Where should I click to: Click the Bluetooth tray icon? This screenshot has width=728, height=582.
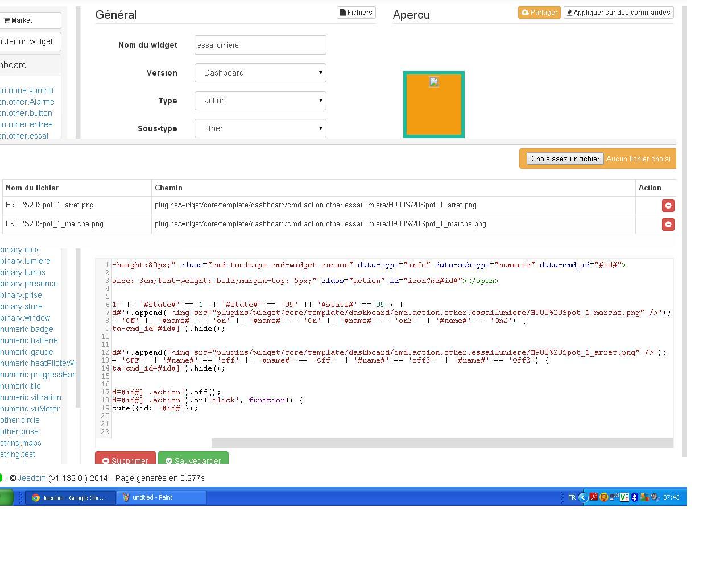click(635, 497)
